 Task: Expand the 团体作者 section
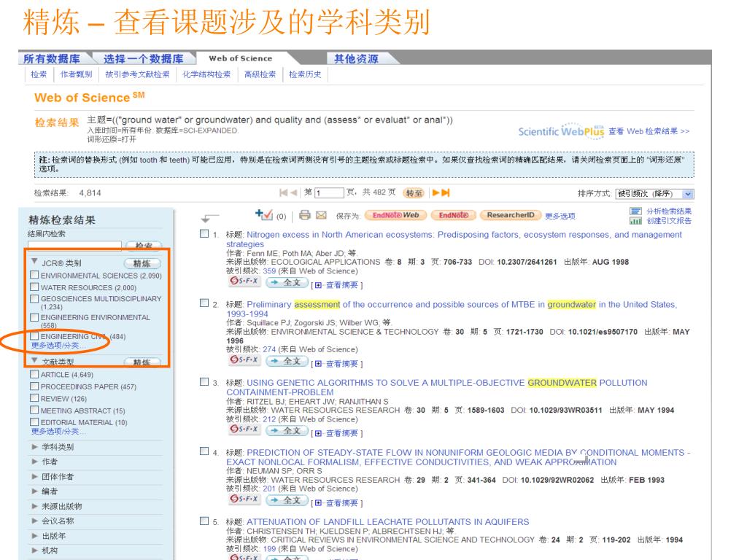tap(34, 476)
